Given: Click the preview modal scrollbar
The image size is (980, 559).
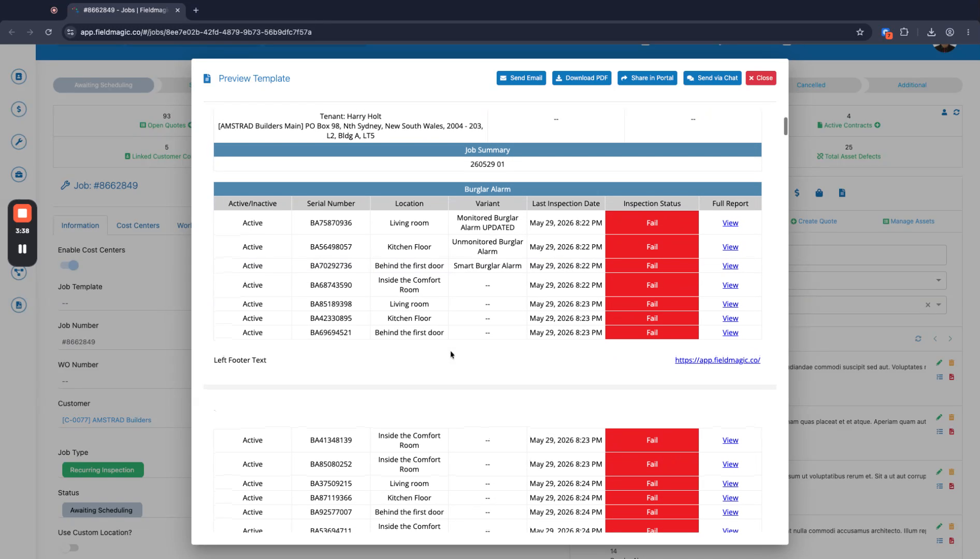Looking at the screenshot, I should (x=785, y=126).
